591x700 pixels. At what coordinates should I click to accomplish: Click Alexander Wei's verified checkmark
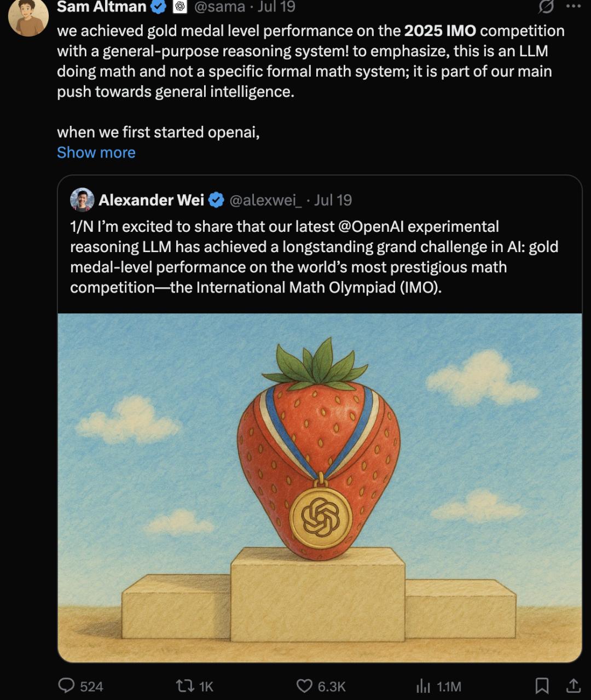coord(217,200)
